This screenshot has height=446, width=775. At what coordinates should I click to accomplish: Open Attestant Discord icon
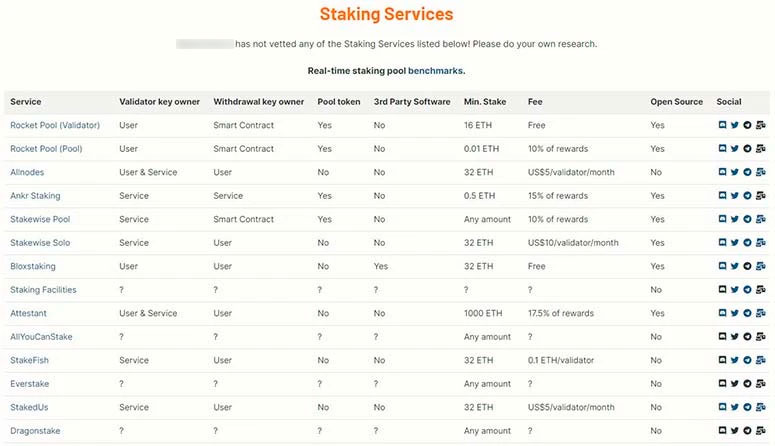pyautogui.click(x=722, y=314)
